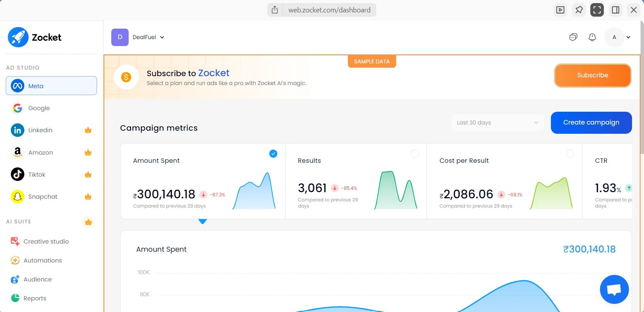
Task: Expand the DealFuel workspace dropdown
Action: pos(162,37)
